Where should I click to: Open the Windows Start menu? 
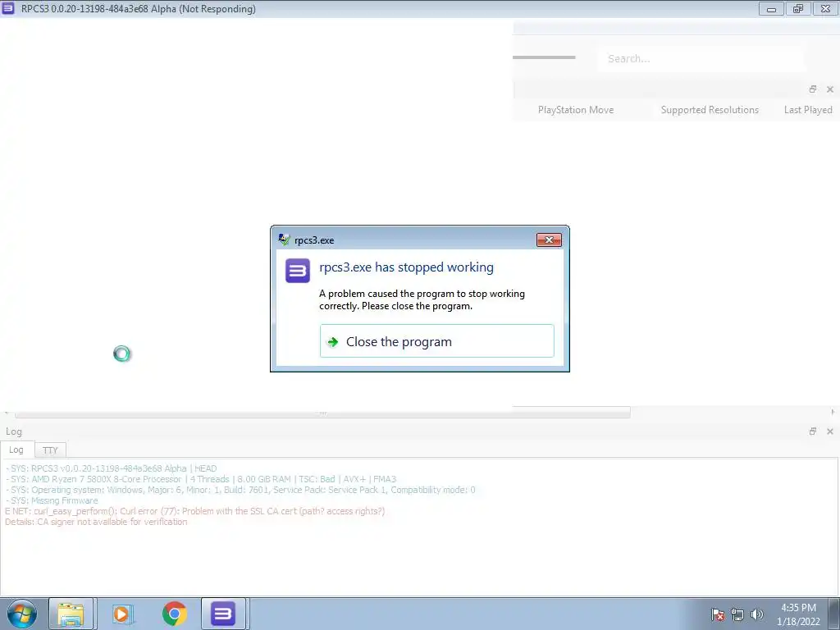pos(21,614)
